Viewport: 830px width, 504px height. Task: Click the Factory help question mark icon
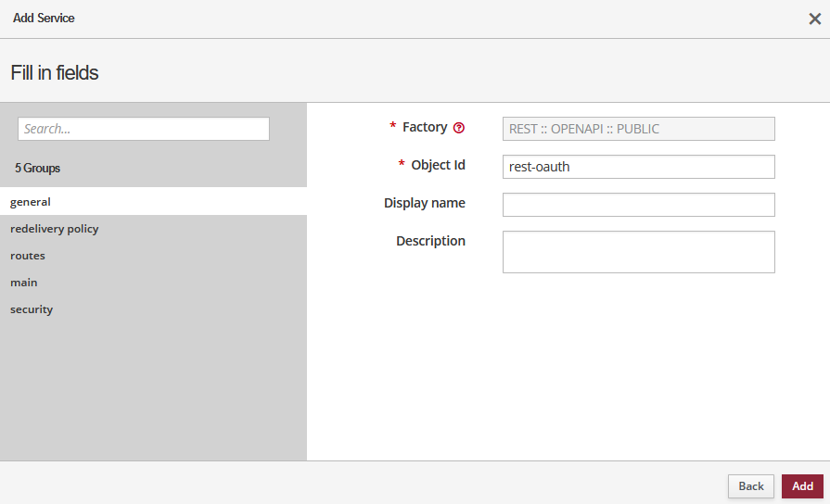tap(459, 128)
